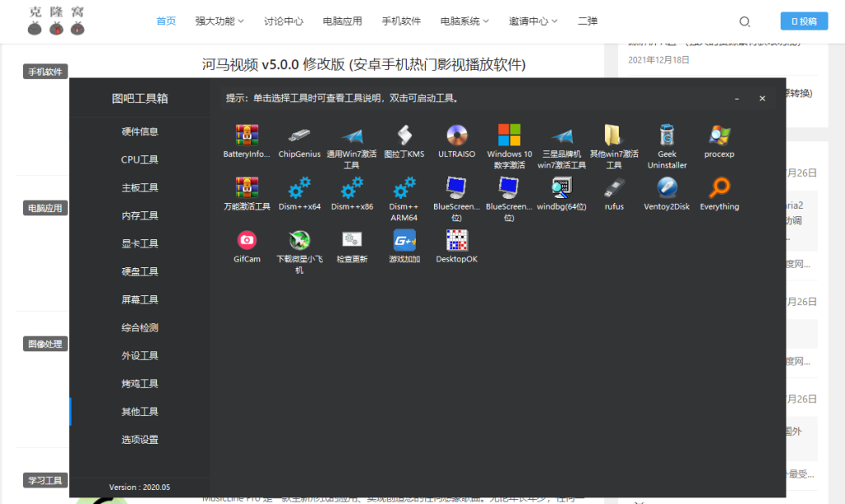
Task: Select the rufus USB tool icon
Action: tap(614, 187)
